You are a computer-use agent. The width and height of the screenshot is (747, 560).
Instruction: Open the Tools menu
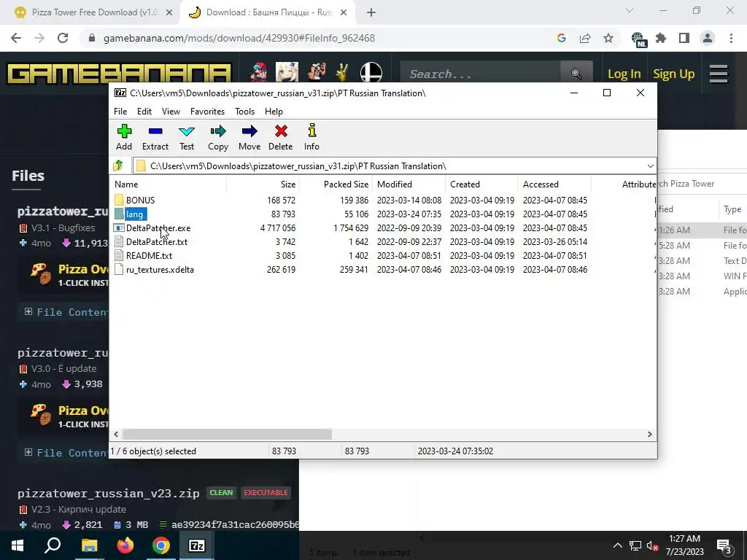244,112
